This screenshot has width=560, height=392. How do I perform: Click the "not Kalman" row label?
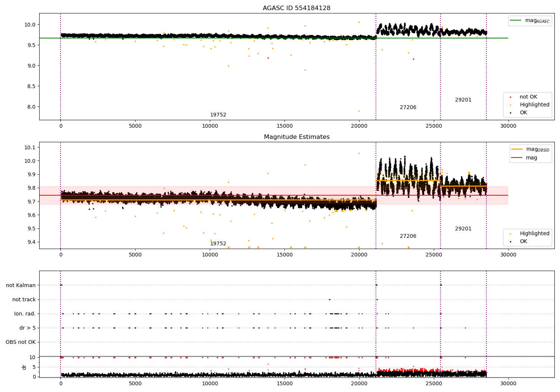pyautogui.click(x=21, y=285)
